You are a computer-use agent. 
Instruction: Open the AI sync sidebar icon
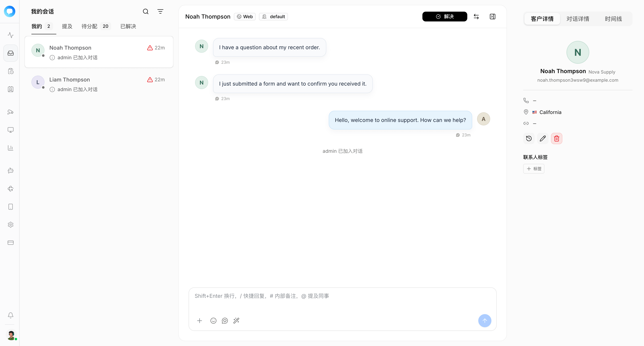coord(10,189)
